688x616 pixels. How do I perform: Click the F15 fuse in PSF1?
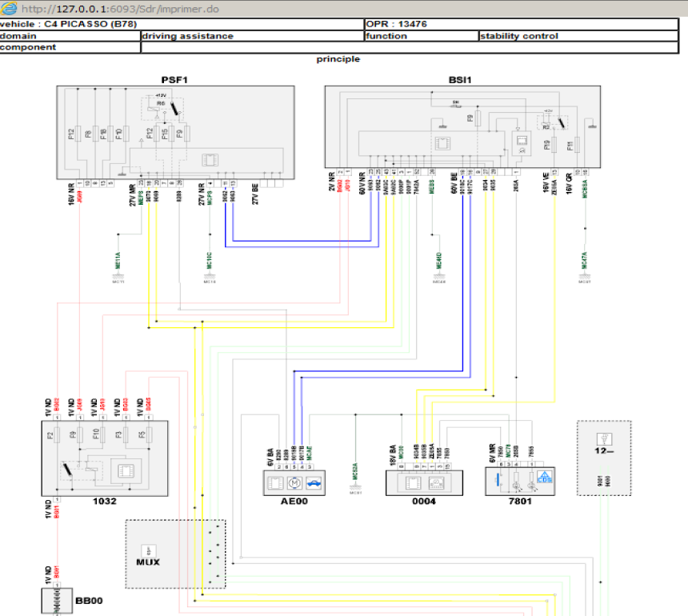171,134
